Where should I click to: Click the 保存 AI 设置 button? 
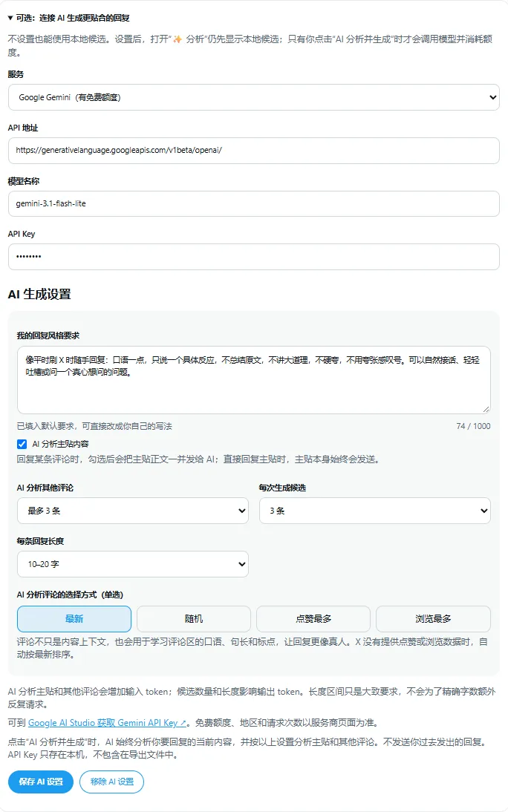click(41, 782)
